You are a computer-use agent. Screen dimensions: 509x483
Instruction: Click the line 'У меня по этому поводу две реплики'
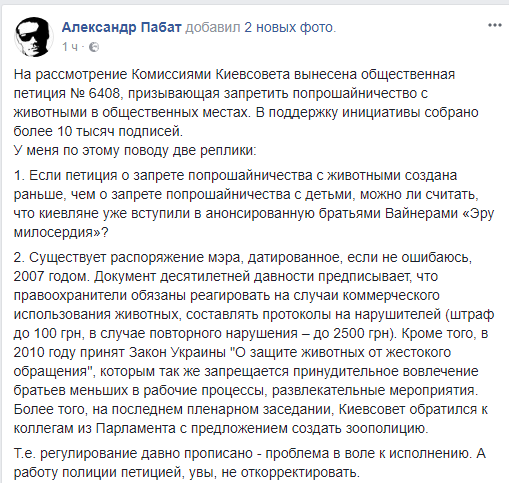click(x=135, y=151)
